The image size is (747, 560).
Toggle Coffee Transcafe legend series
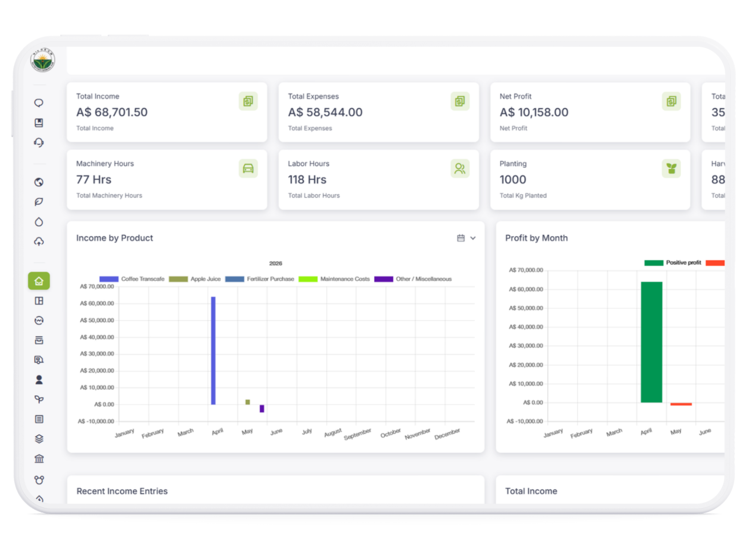point(132,279)
